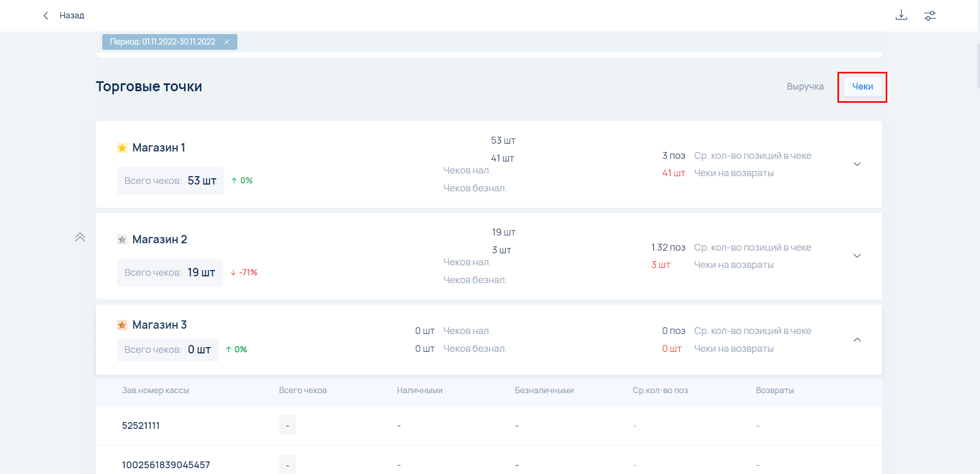Image resolution: width=980 pixels, height=474 pixels.
Task: Click the Всего чеков column header
Action: [303, 391]
